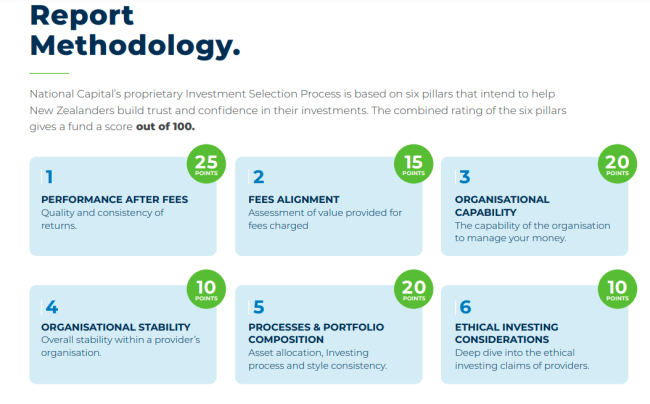Click the number 1 pillar marker
Screen dimensions: 650x404
tap(47, 177)
